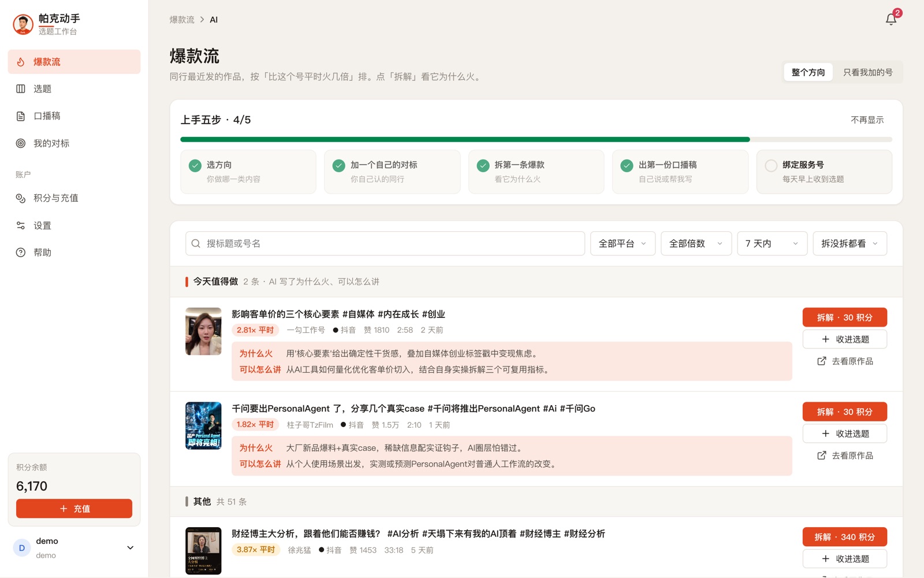Click the 帕克动手 avatar logo
The height and width of the screenshot is (578, 924).
coord(23,24)
